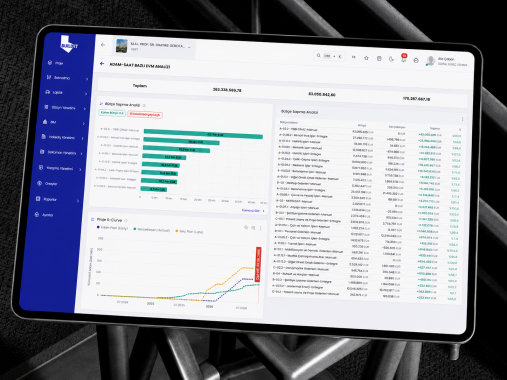
Task: Open Doküman Yönetimi in the sidebar
Action: click(x=58, y=152)
